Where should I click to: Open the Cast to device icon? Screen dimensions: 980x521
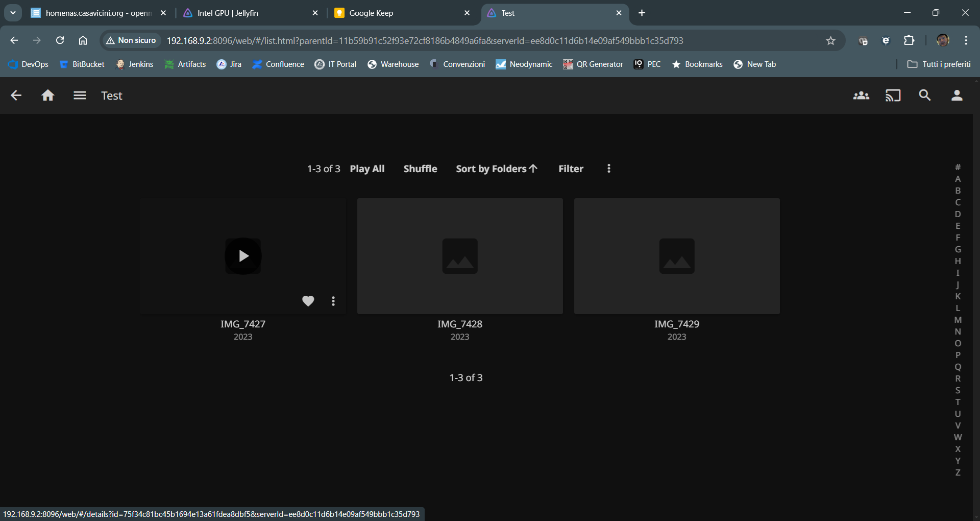[893, 96]
